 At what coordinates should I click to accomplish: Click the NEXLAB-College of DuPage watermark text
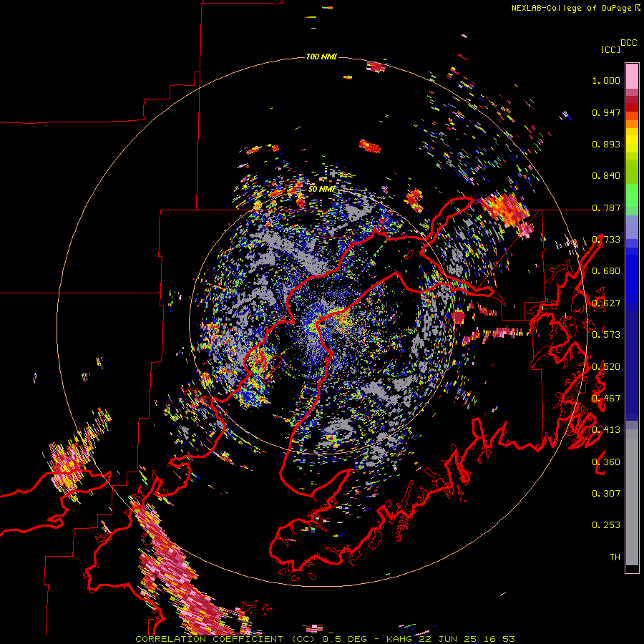571,8
